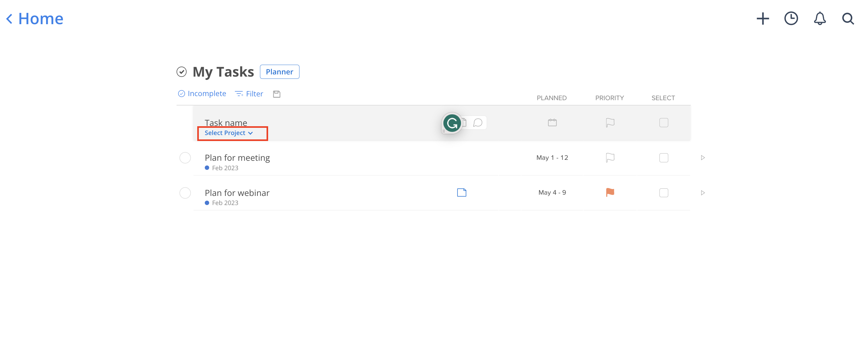The image size is (868, 341).
Task: Mark Plan for meeting task complete
Action: click(x=185, y=158)
